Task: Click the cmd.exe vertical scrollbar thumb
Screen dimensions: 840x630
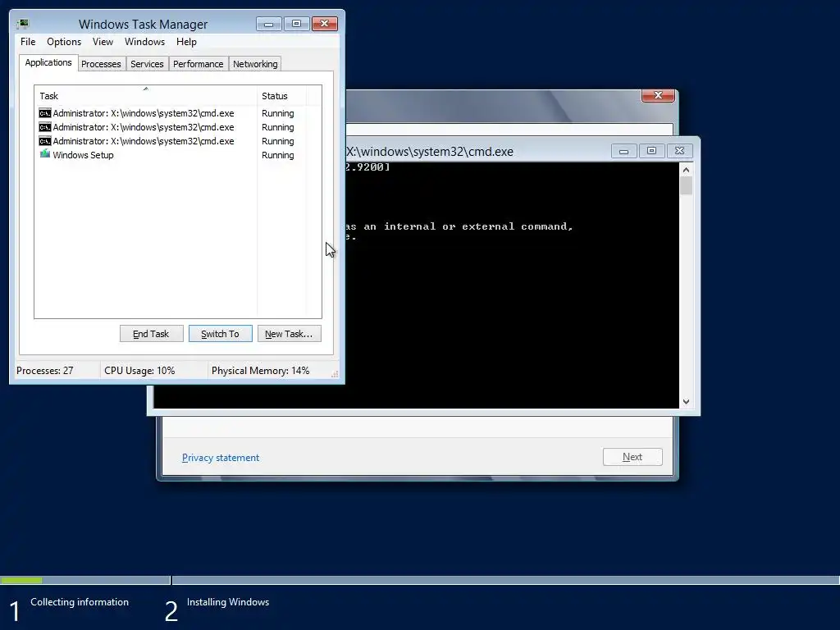Action: point(686,185)
